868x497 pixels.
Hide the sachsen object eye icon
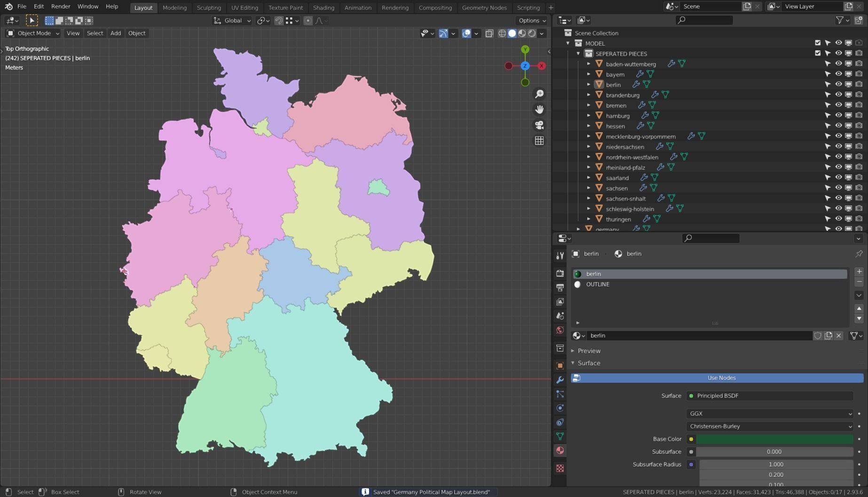(x=838, y=188)
